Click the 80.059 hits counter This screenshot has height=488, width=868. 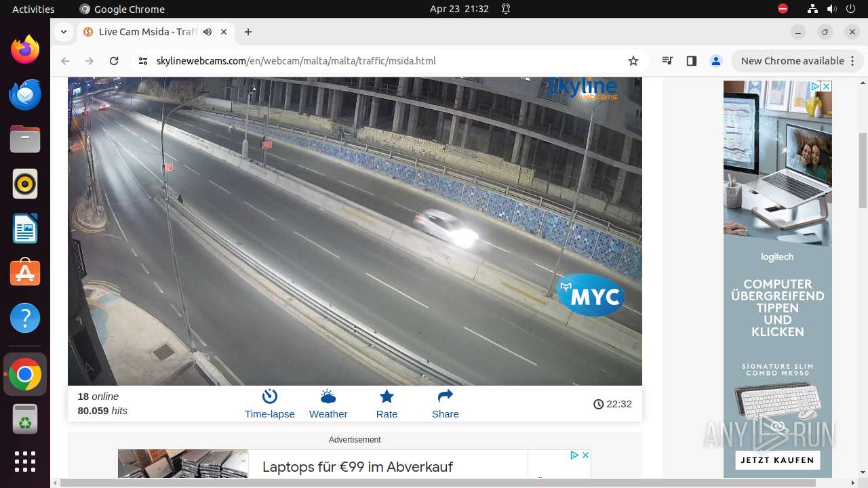(102, 411)
